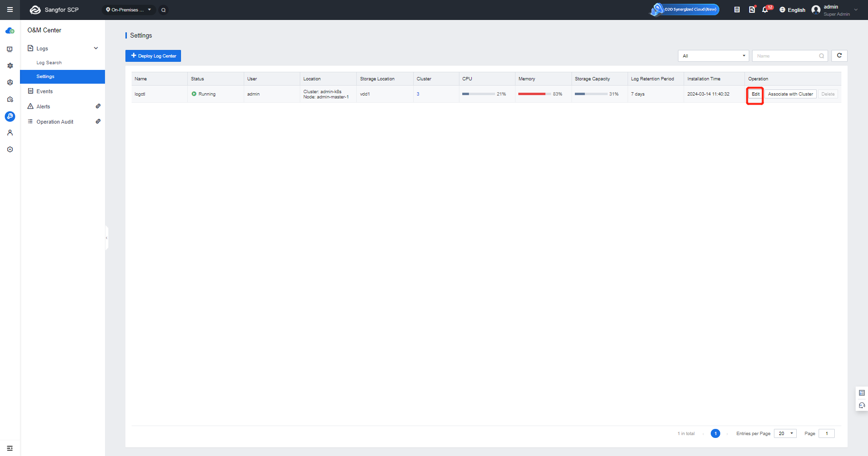
Task: Open the Kubernetes helm wheel sidebar icon
Action: [x=10, y=66]
